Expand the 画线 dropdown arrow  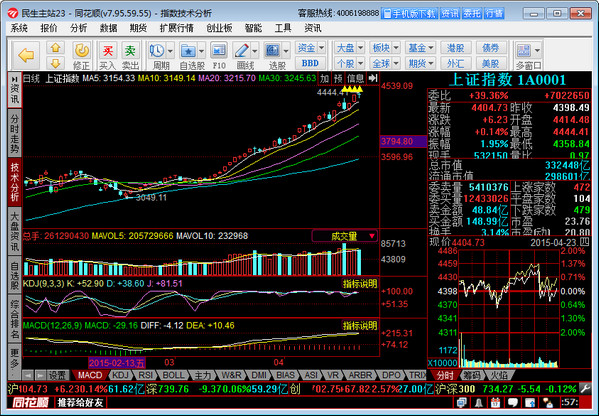255,51
